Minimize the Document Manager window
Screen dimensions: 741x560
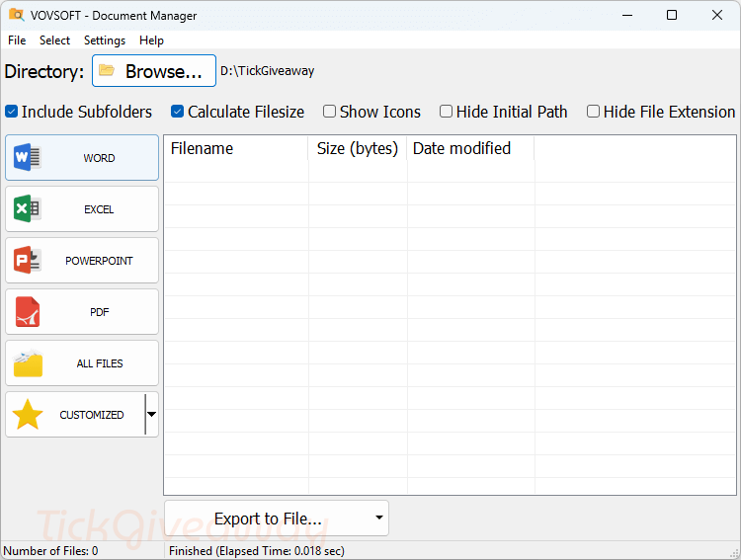pos(627,15)
